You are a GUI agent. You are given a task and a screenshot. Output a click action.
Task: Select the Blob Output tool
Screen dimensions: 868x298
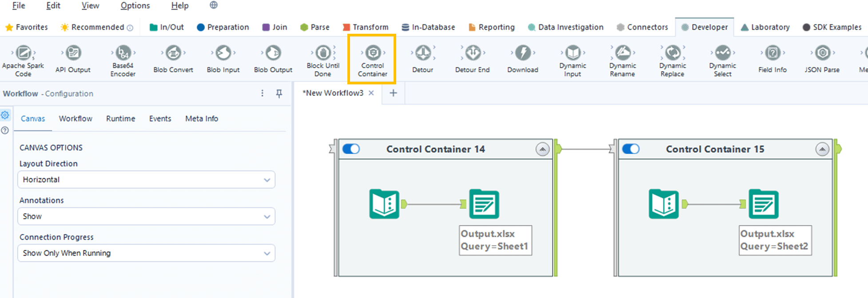pyautogui.click(x=273, y=59)
